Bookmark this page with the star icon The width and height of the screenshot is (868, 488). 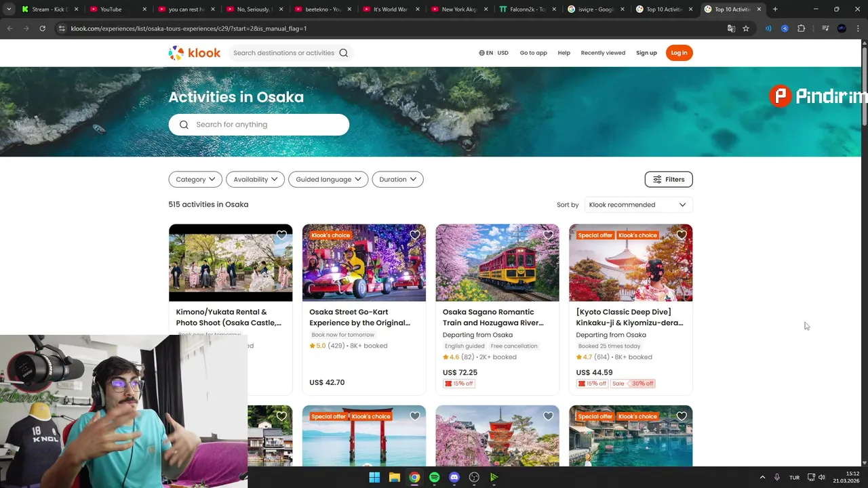click(x=746, y=28)
